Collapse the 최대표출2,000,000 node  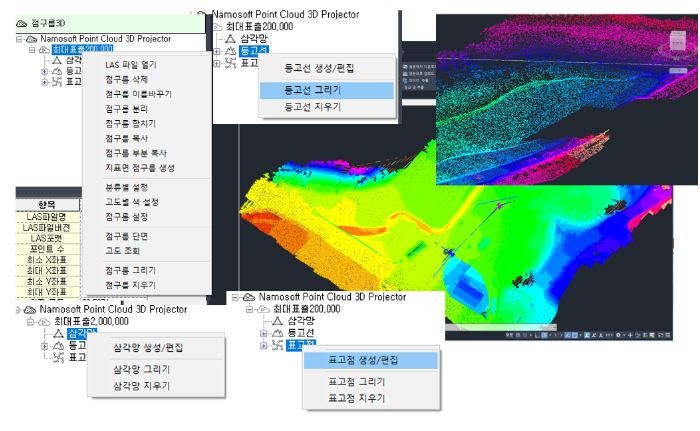tap(30, 322)
